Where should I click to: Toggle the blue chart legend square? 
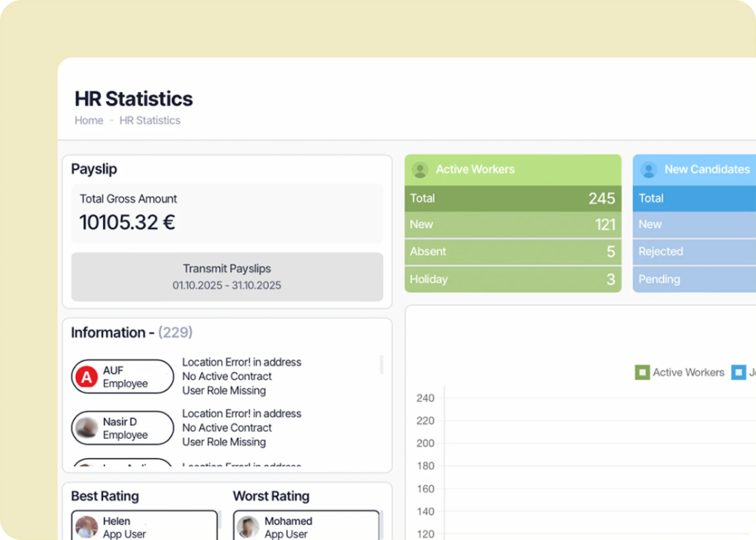(738, 373)
